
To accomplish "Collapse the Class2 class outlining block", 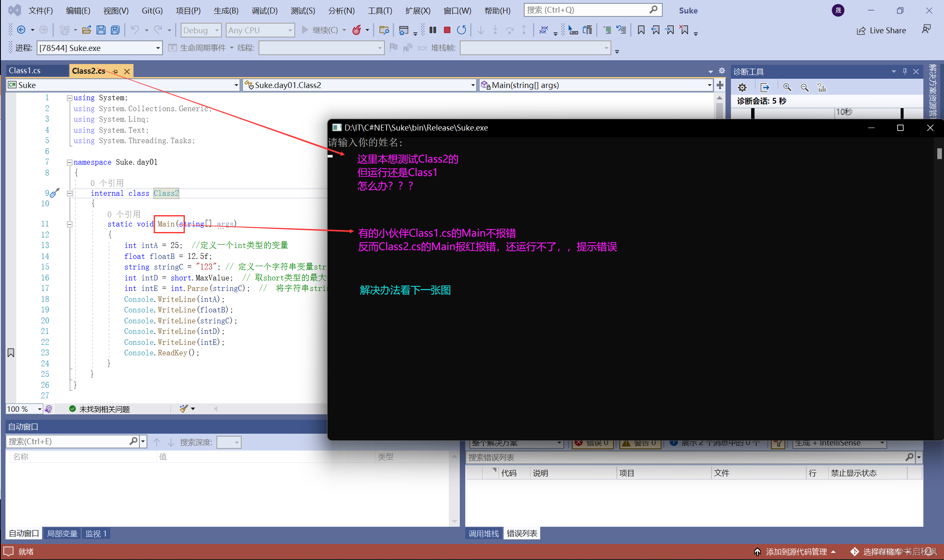I will tap(69, 193).
